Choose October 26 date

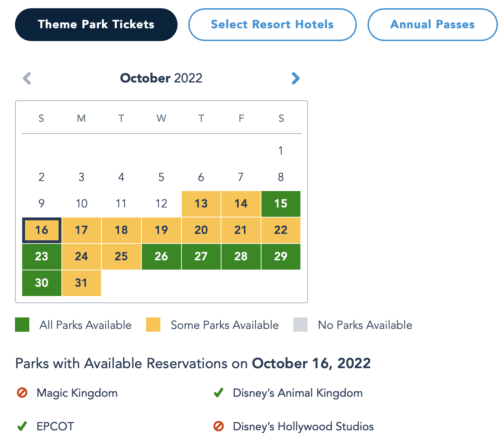click(161, 256)
